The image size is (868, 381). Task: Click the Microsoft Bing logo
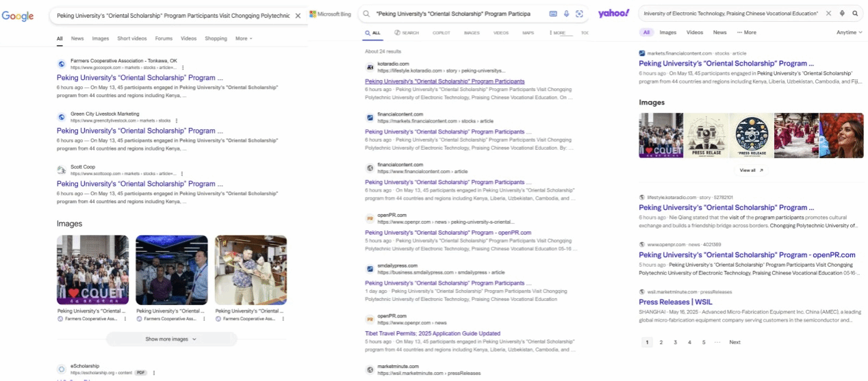tap(332, 14)
